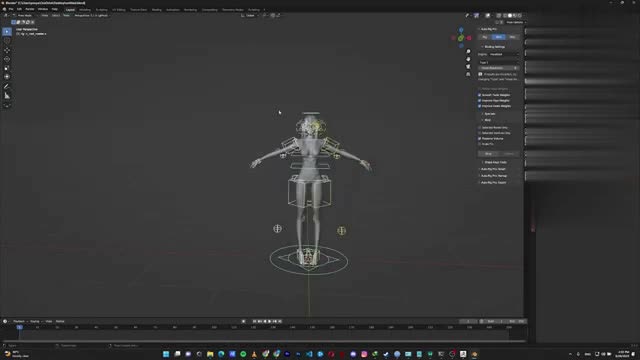Click the play animation button in timeline

click(x=269, y=322)
